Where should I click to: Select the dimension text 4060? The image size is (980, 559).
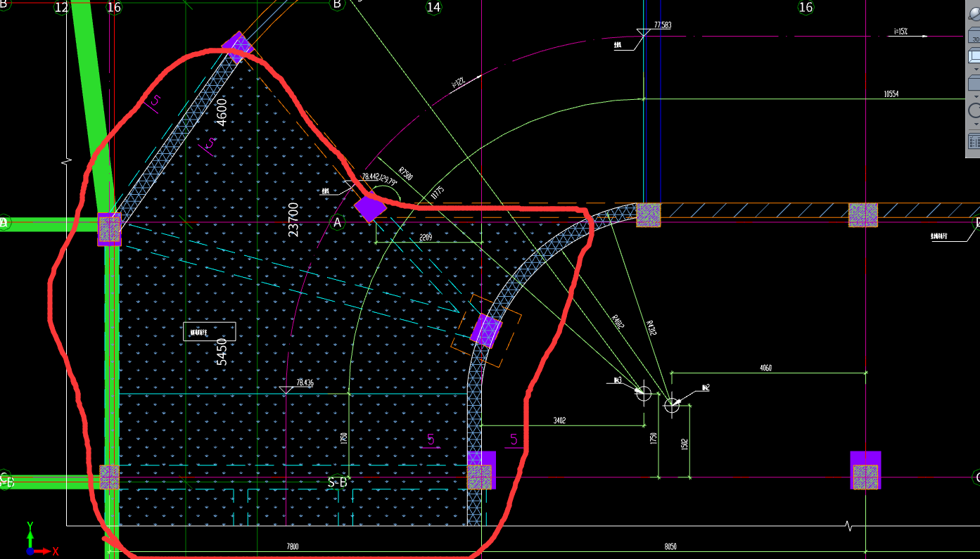click(x=766, y=367)
